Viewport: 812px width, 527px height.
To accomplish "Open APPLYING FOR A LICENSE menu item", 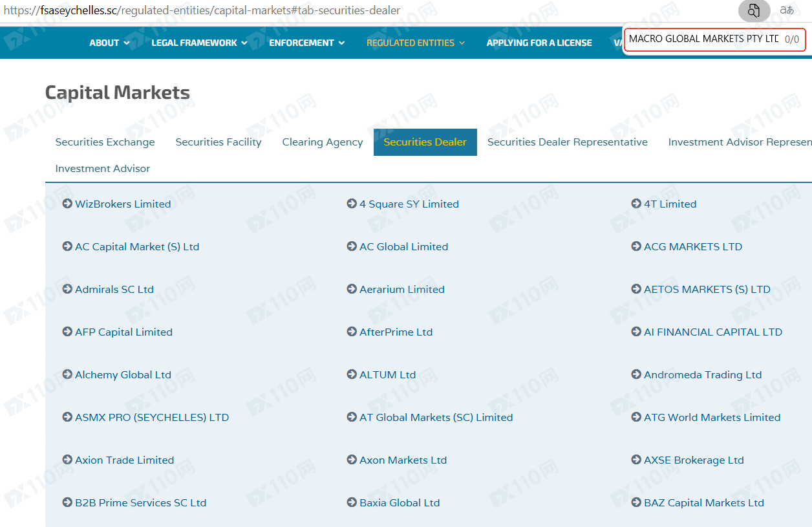I will [539, 43].
